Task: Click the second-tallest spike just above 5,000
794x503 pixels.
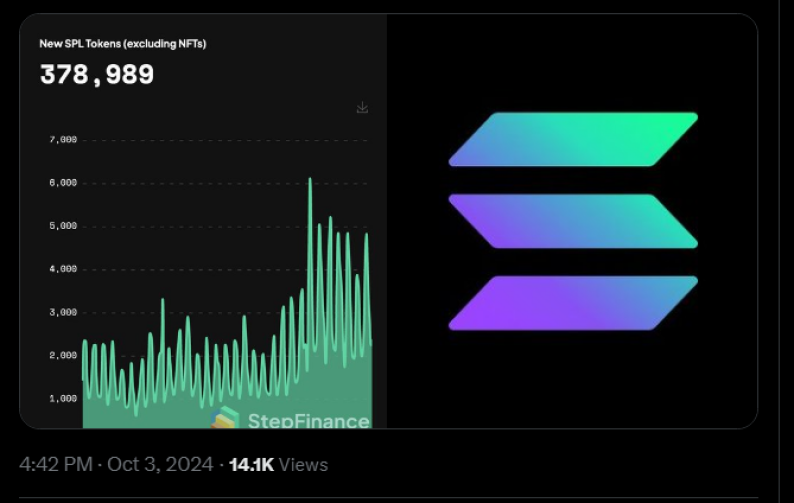Action: (330, 219)
